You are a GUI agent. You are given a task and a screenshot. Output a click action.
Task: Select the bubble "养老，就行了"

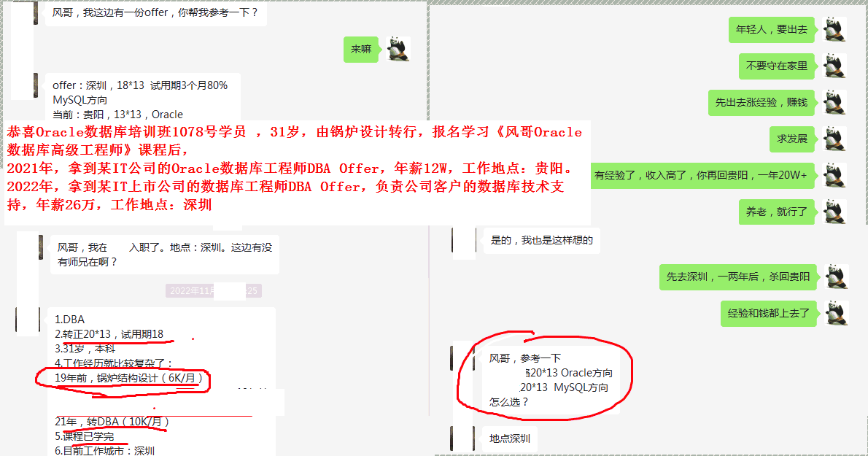click(x=777, y=212)
